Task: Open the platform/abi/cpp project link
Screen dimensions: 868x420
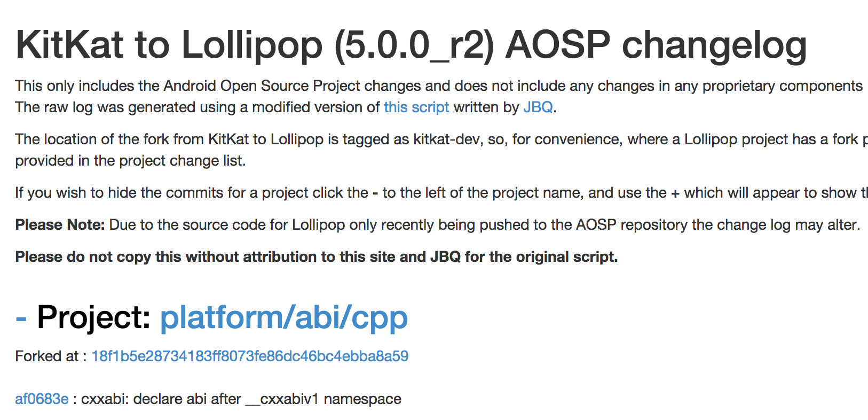Action: (283, 318)
